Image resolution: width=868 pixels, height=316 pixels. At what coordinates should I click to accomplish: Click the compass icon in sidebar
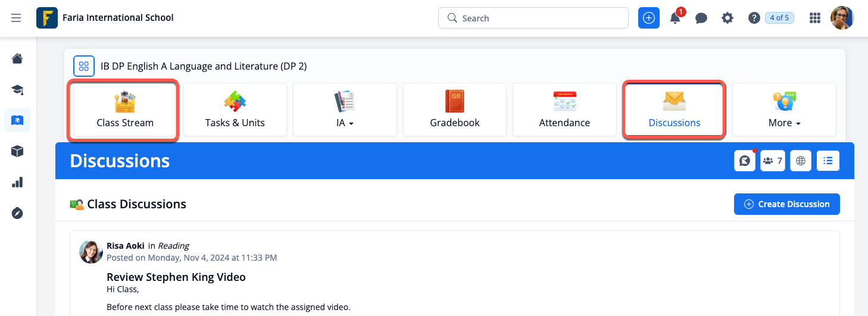click(x=17, y=213)
